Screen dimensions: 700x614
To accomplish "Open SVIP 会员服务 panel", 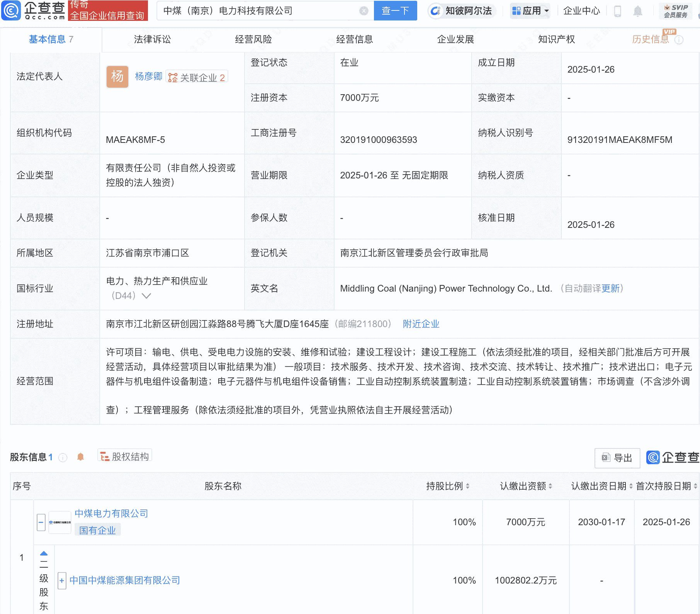I will click(675, 10).
